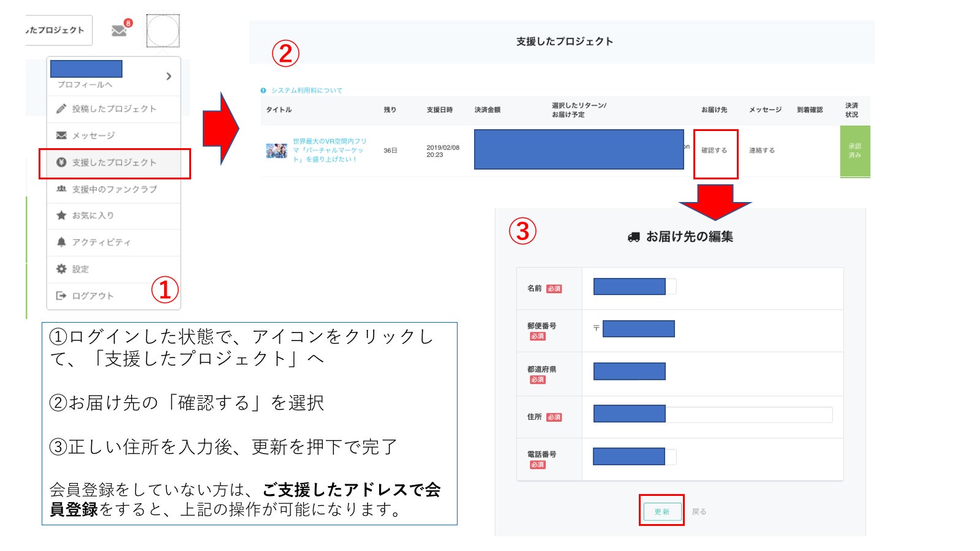
Task: Click the 住所 address input field
Action: 747,414
